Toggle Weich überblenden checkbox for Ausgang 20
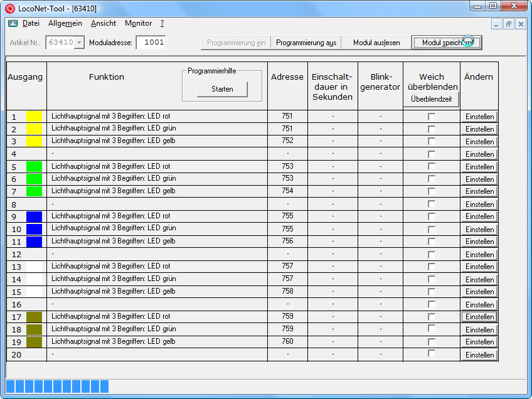532x399 pixels. click(x=432, y=354)
